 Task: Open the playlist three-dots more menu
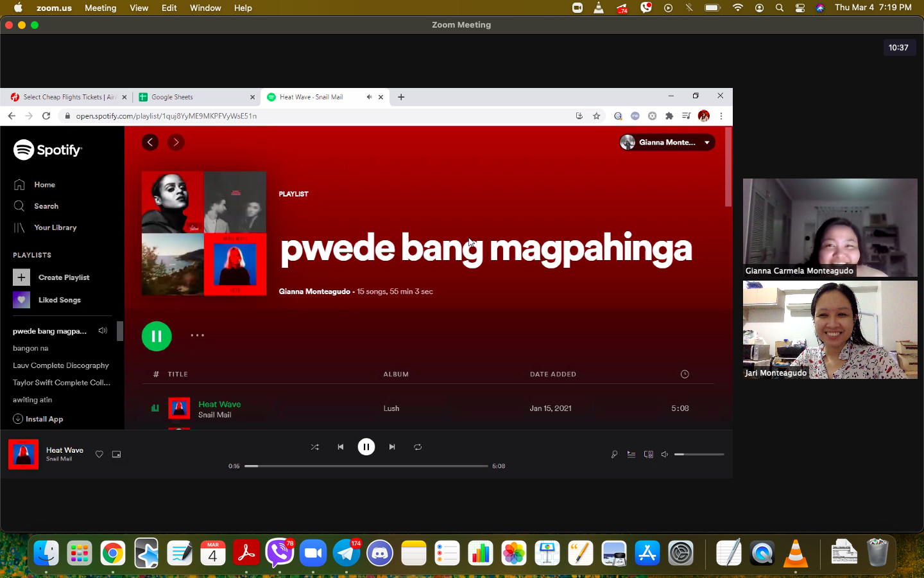(x=197, y=335)
